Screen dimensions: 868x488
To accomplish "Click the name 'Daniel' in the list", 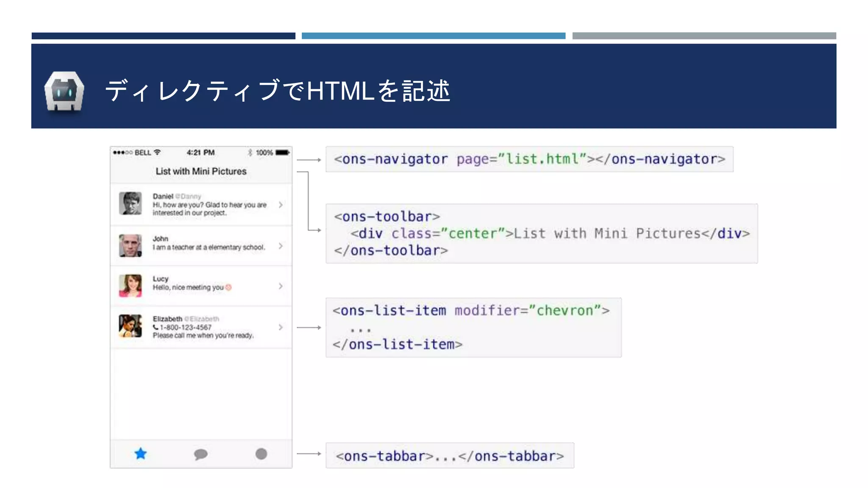I will click(x=163, y=196).
